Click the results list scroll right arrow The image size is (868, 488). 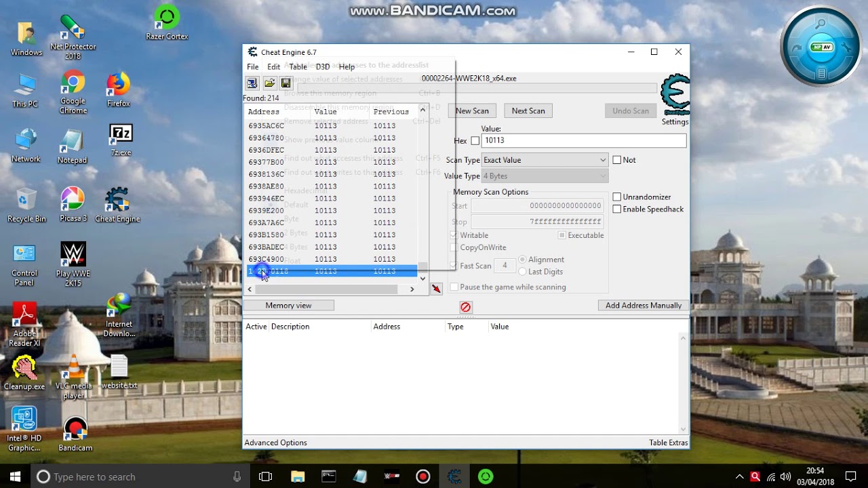point(412,289)
